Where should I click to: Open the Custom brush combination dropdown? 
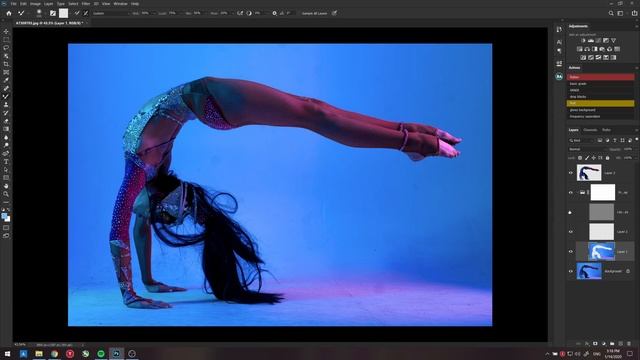[x=110, y=13]
